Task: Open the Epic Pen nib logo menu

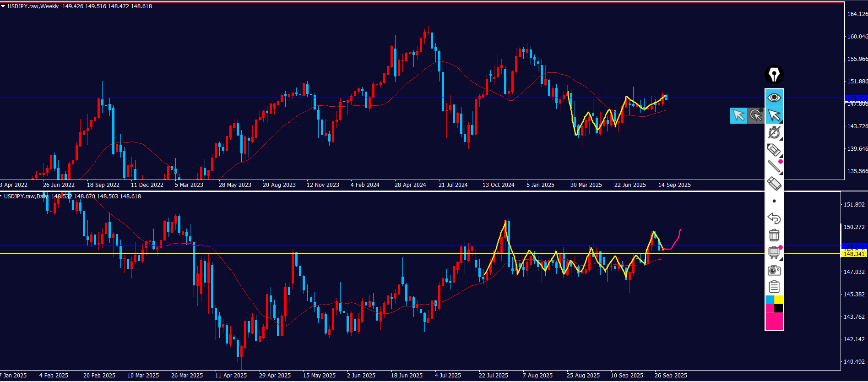Action: (x=774, y=75)
